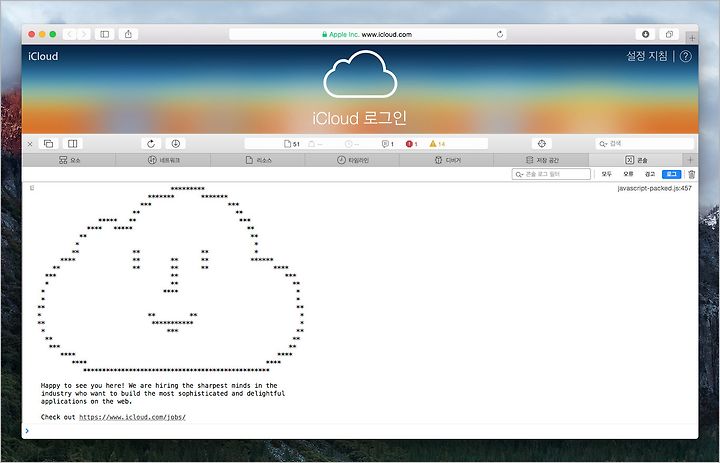Click the iCloud 로그인 heading
This screenshot has width=720, height=463.
click(360, 118)
